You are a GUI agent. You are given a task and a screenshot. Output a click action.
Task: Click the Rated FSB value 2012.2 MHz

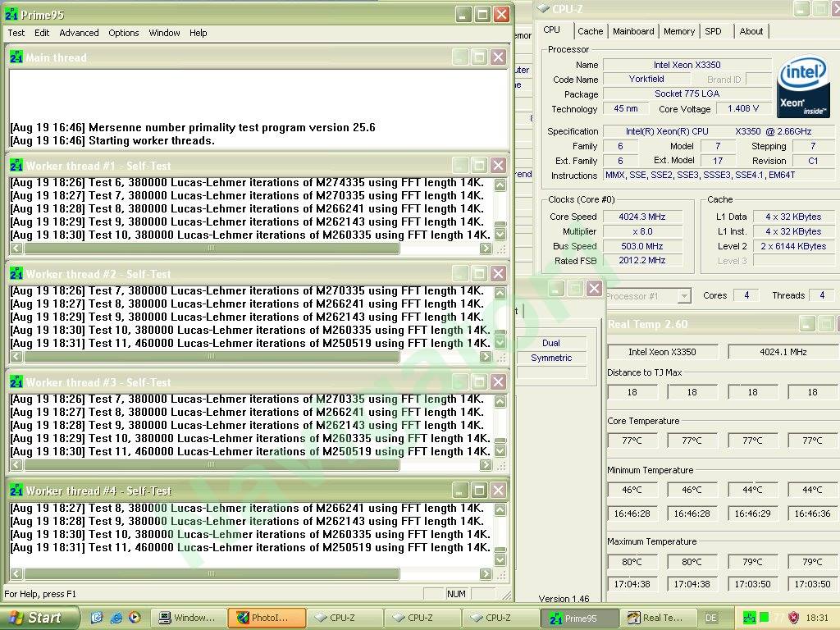click(642, 260)
